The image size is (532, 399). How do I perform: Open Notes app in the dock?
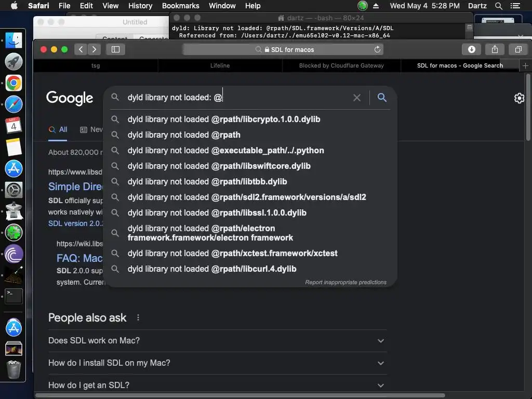[14, 147]
